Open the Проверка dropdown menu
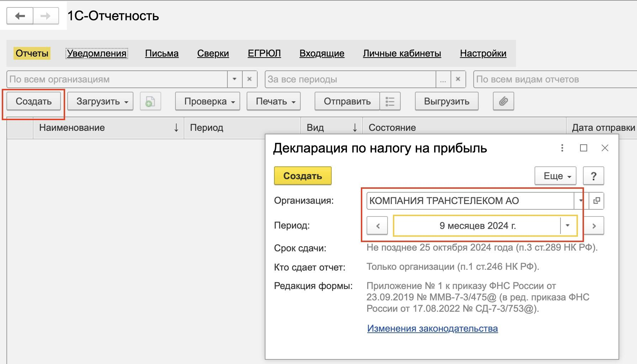 207,101
